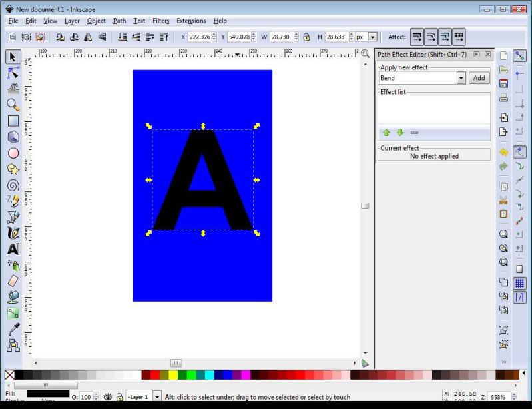Image resolution: width=532 pixels, height=409 pixels.
Task: Click X position stepper arrows
Action: pos(214,37)
